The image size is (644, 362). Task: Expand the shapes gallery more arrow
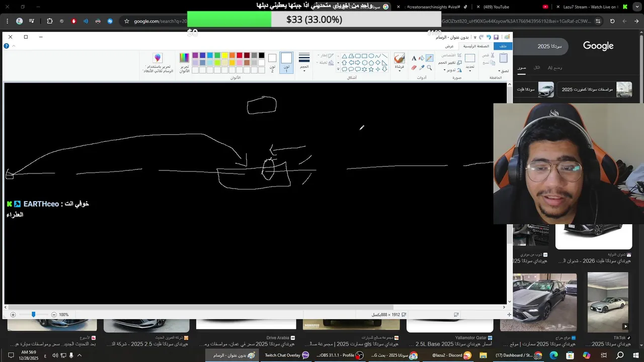click(338, 69)
